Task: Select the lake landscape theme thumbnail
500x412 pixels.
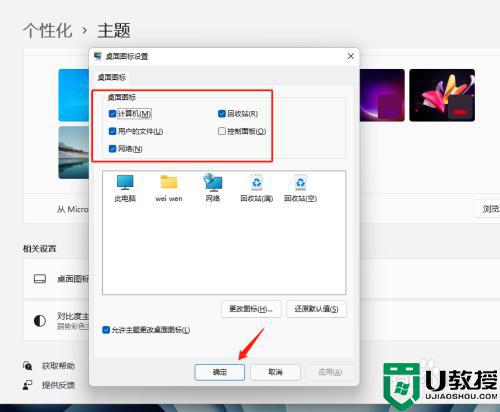Action: pyautogui.click(x=74, y=152)
